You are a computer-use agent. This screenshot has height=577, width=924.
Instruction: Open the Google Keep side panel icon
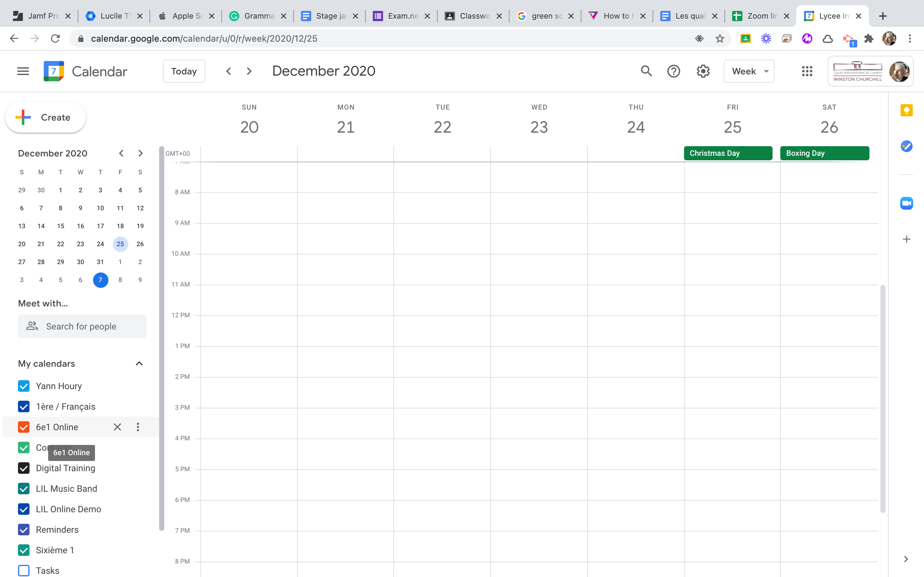906,111
